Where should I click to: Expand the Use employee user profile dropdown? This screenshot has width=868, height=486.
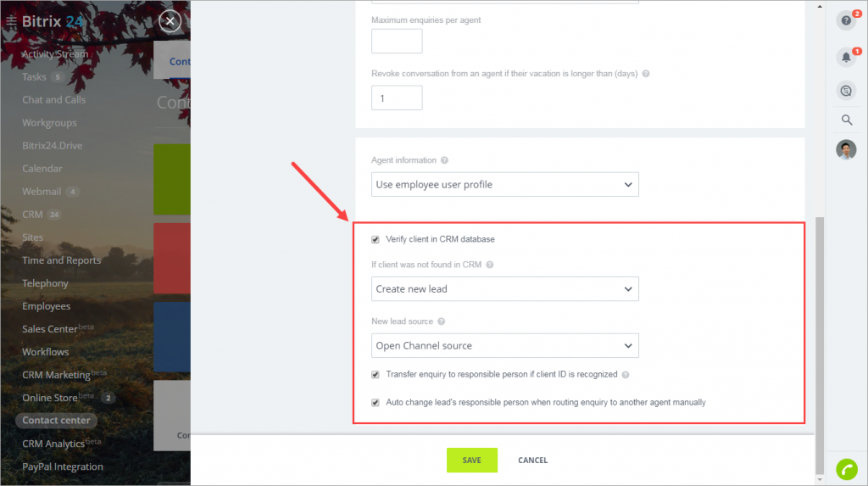coord(505,185)
